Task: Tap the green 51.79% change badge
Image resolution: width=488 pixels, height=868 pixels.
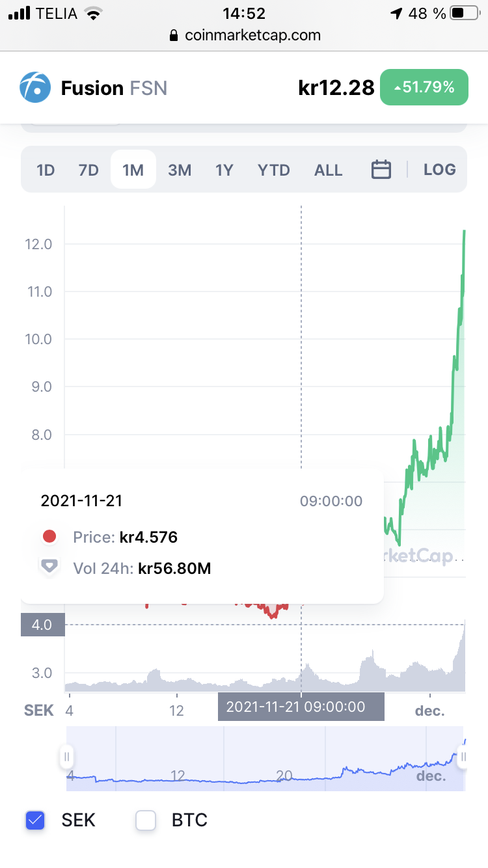Action: (x=424, y=87)
